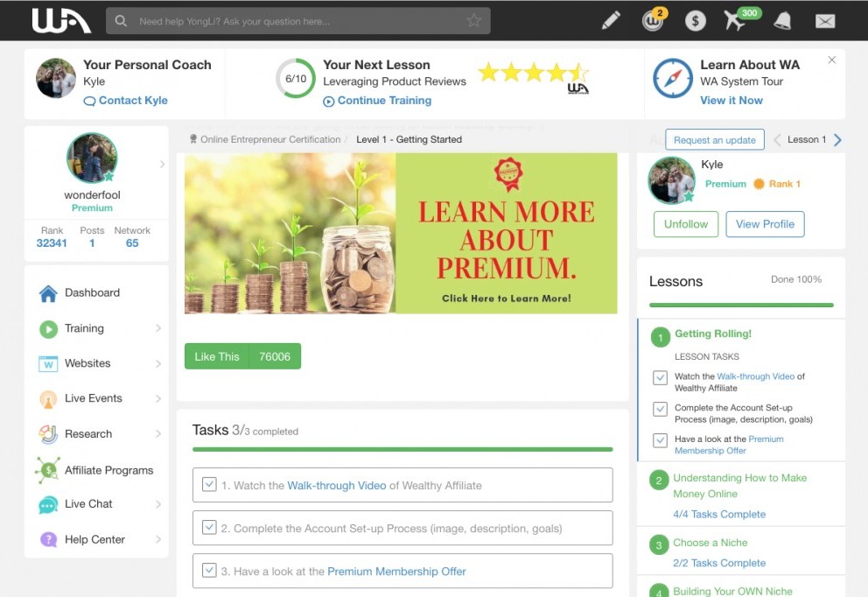Open Help Center in the sidebar
Image resolution: width=868 pixels, height=597 pixels.
94,539
